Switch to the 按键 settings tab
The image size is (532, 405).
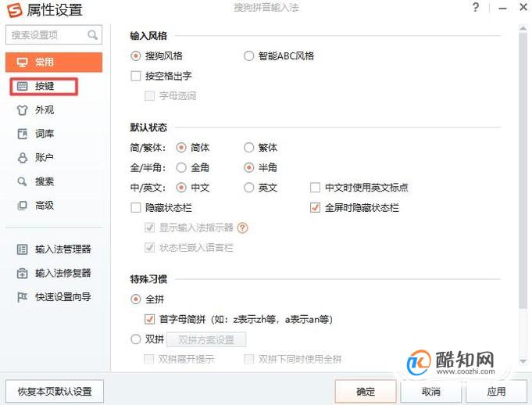coord(44,86)
